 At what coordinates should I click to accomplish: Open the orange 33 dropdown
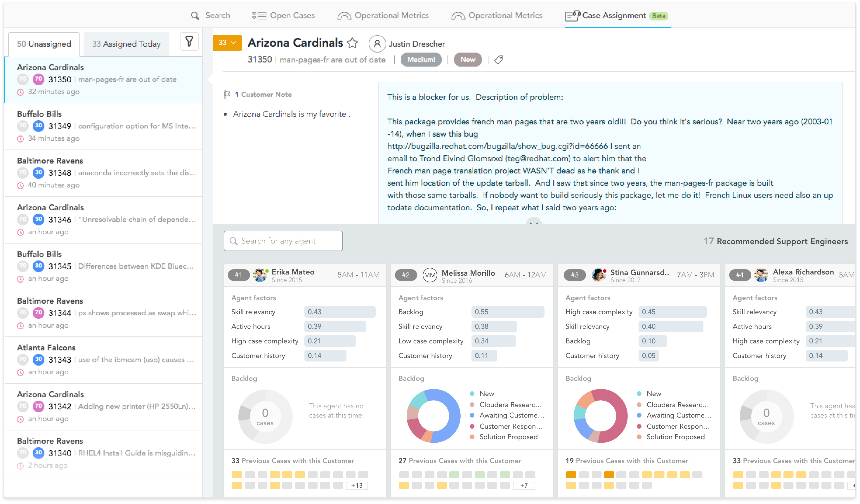tap(227, 43)
